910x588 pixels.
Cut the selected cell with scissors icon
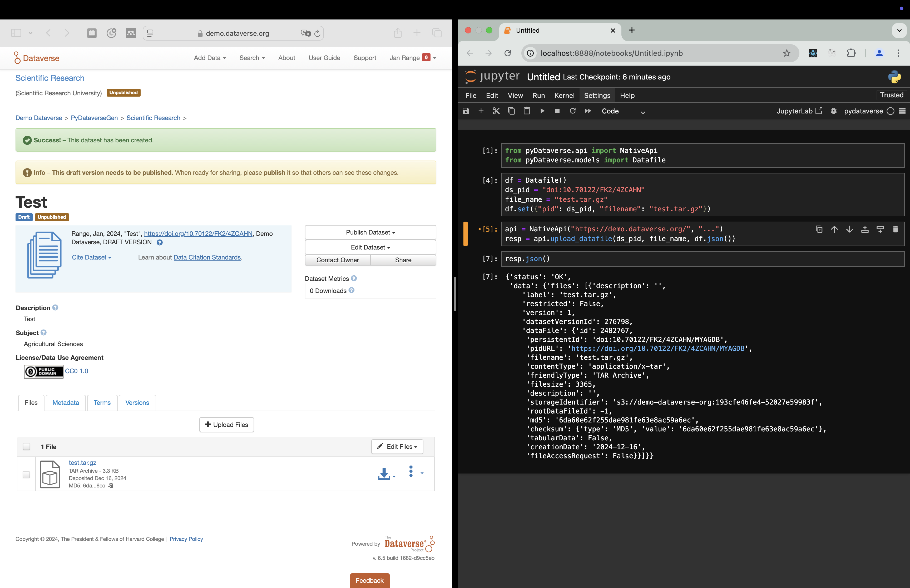(496, 111)
